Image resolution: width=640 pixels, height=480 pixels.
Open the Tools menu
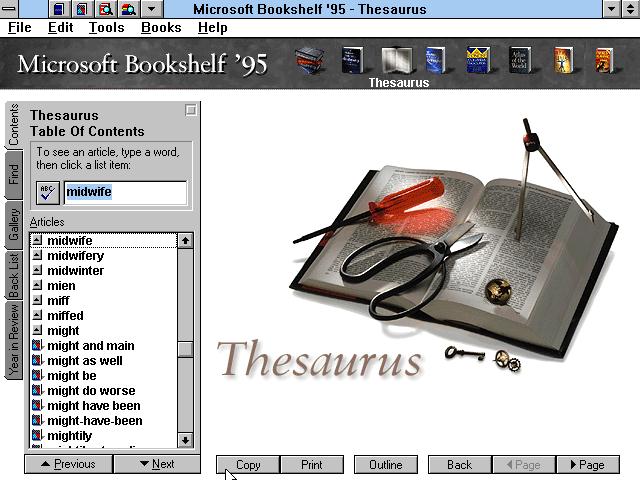coord(107,28)
